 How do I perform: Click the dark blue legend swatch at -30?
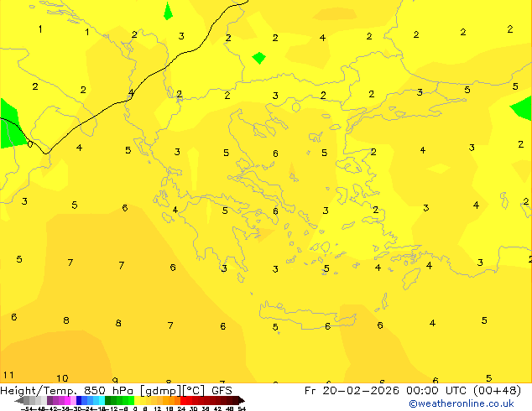(79, 400)
